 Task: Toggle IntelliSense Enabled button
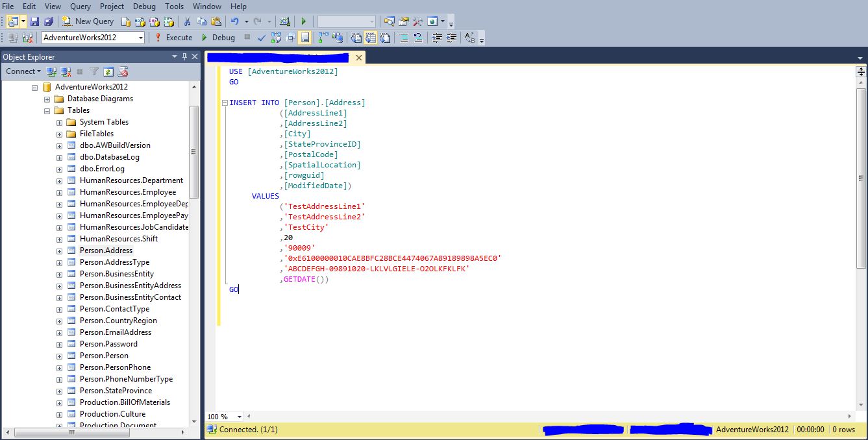[304, 38]
